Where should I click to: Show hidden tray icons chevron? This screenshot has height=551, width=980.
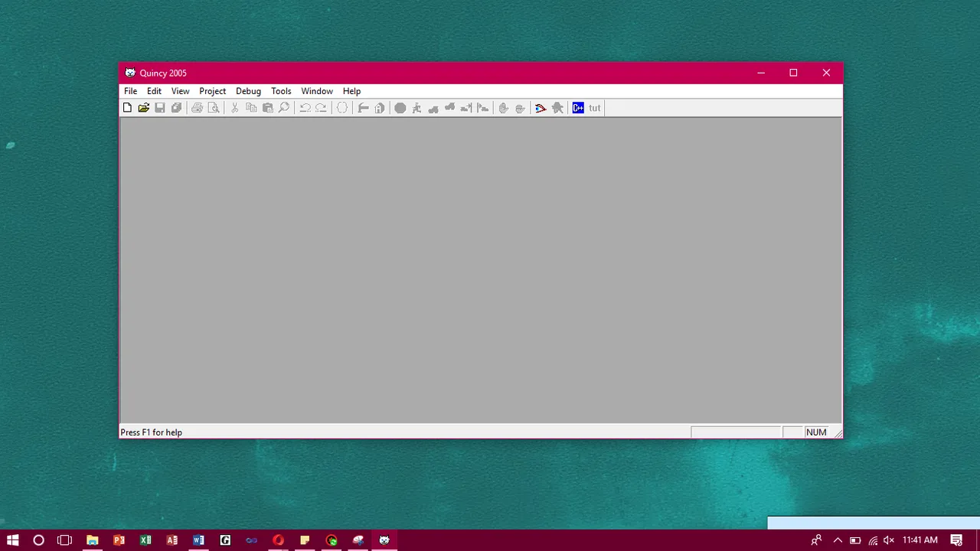(838, 540)
